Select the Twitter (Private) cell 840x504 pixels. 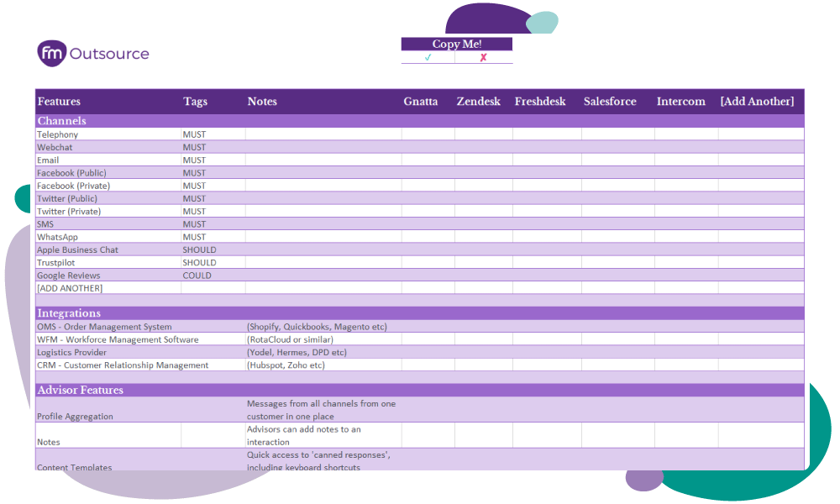[x=108, y=212]
